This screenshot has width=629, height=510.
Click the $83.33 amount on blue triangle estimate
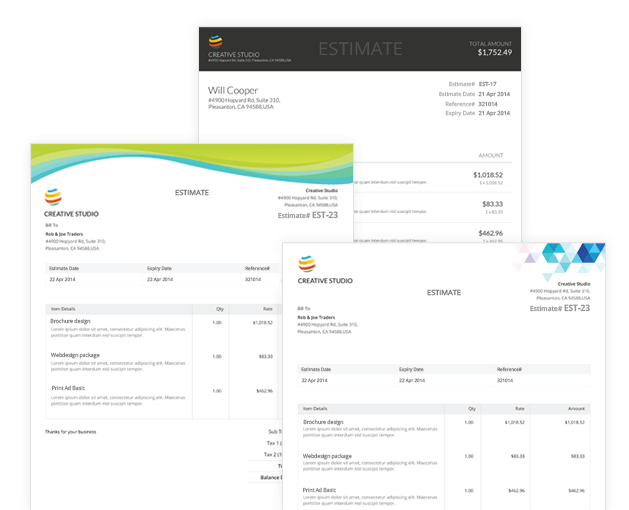[x=578, y=456]
